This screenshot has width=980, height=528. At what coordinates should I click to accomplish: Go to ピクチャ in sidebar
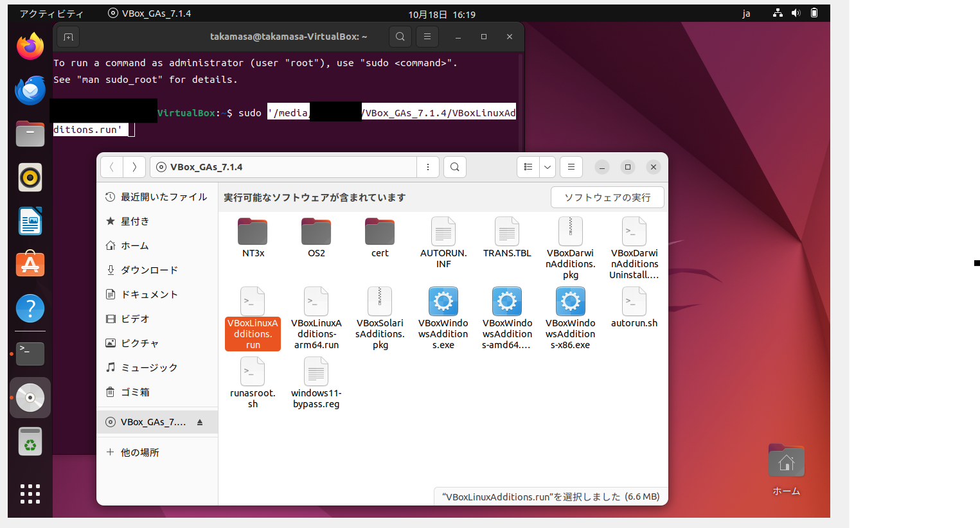click(157, 344)
